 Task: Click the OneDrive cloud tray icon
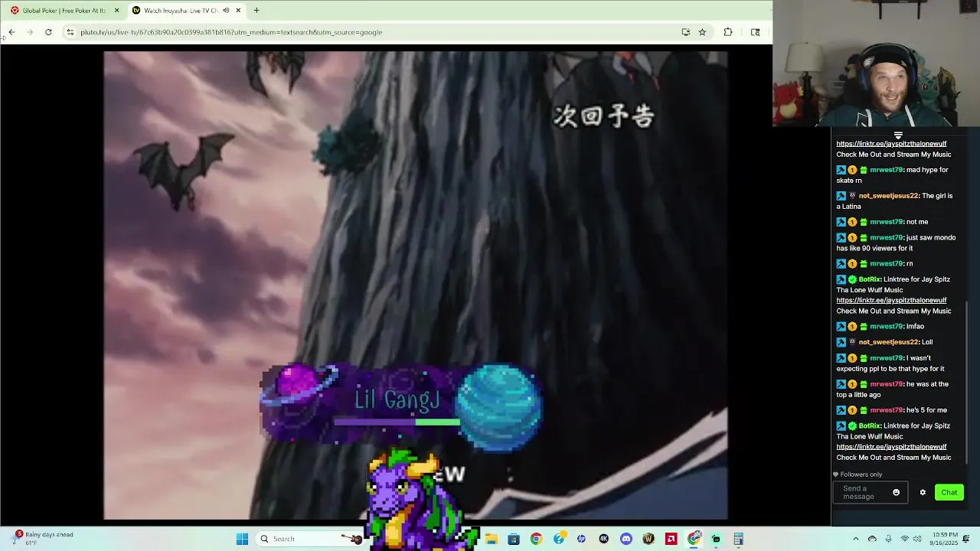pos(872,539)
